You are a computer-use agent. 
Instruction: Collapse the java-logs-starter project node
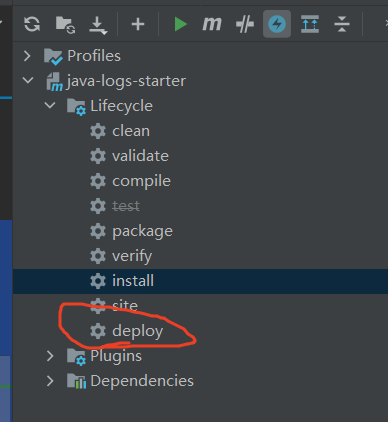coord(28,80)
